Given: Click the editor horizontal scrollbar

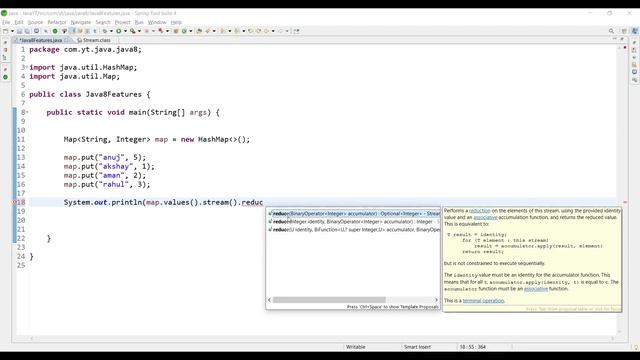Looking at the screenshot, I should 322,338.
